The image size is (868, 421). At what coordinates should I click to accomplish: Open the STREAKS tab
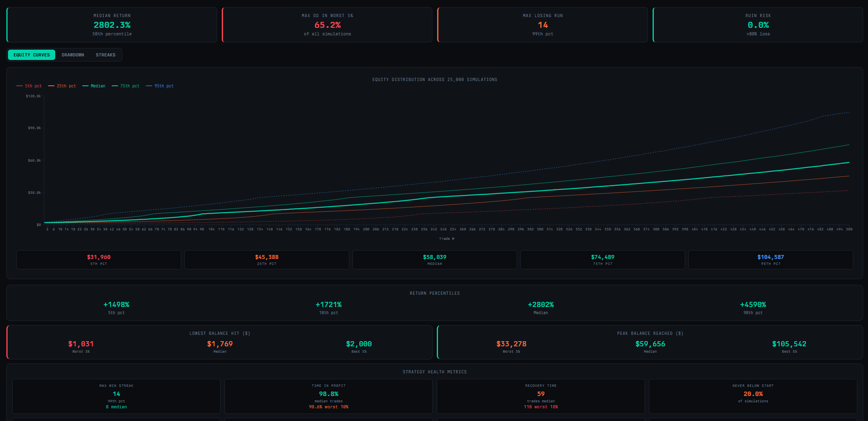[x=105, y=55]
